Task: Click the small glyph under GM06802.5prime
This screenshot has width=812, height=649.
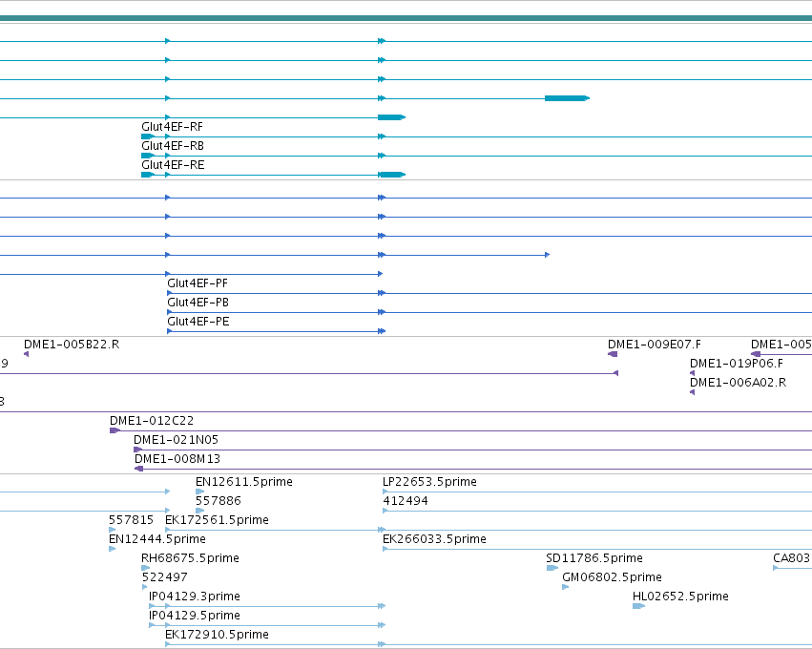Action: pyautogui.click(x=566, y=587)
